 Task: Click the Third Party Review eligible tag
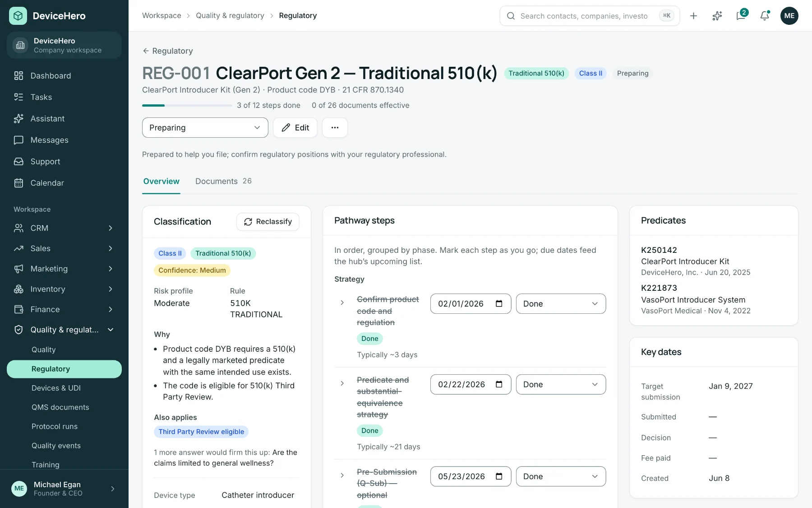coord(201,432)
